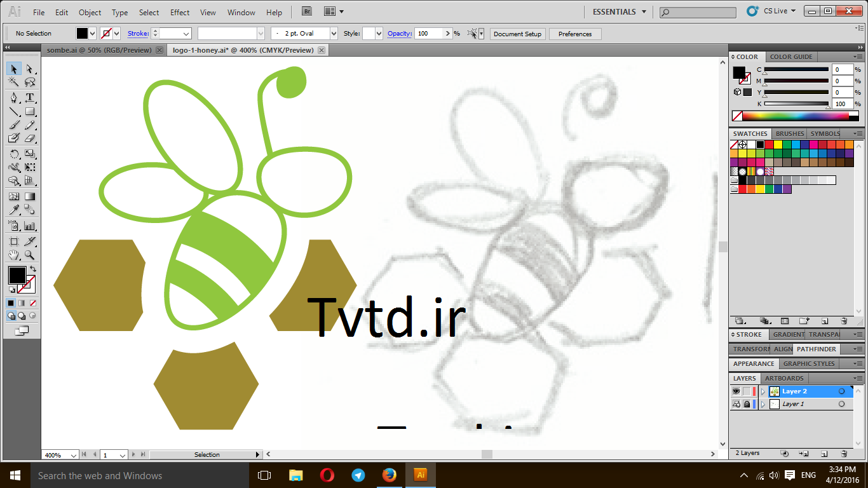Viewport: 868px width, 488px height.
Task: Switch to the sombe.ai document tab
Action: tap(98, 50)
